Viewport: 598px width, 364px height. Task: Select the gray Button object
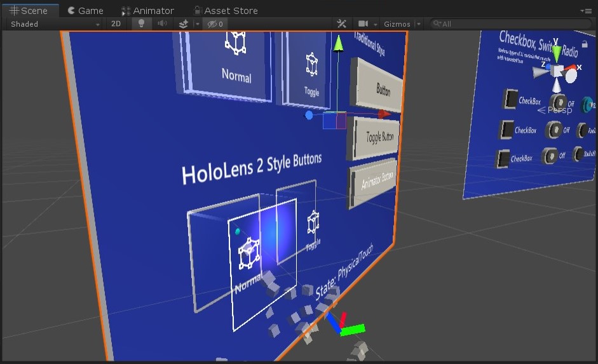point(376,86)
